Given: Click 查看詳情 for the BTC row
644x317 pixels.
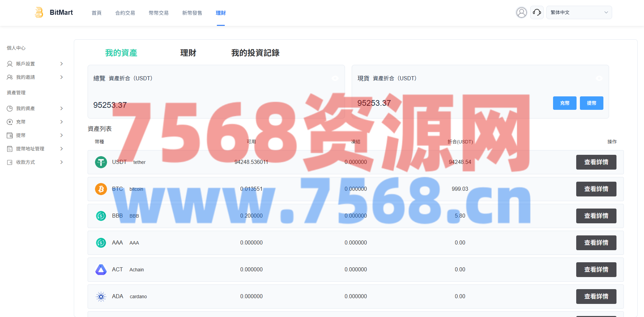Looking at the screenshot, I should 596,189.
